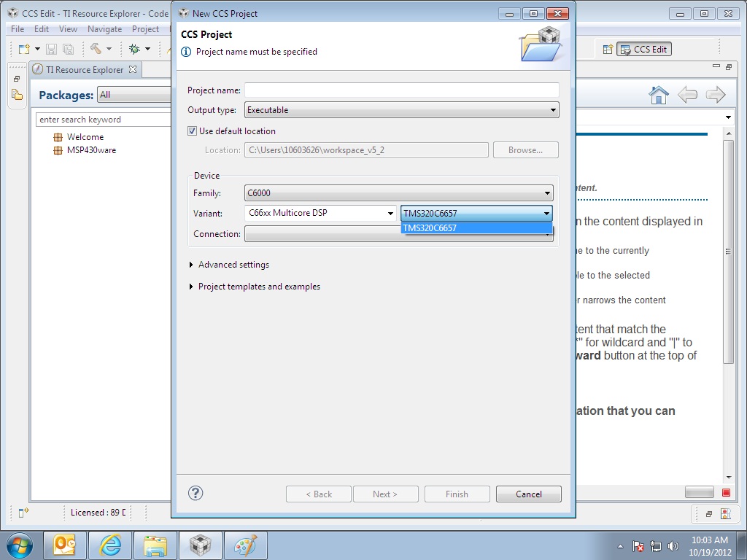Click the Code Composer Studio taskbar icon
This screenshot has height=560, width=747.
[x=200, y=545]
